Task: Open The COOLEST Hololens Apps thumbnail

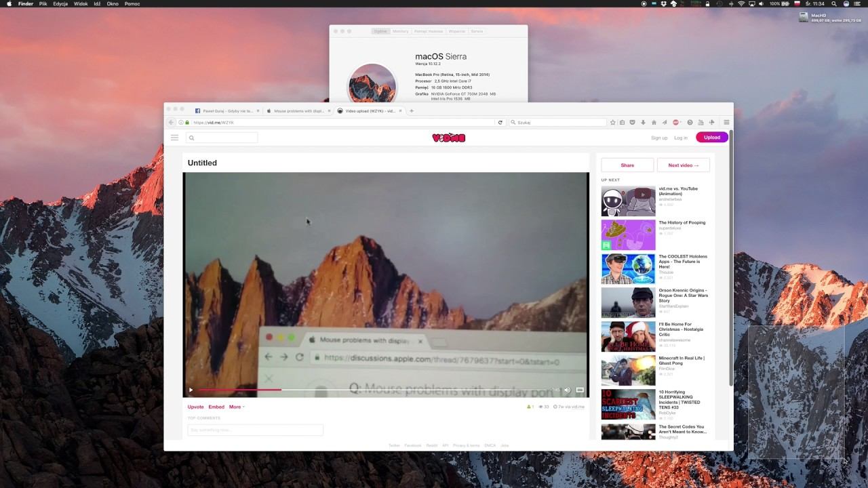Action: click(628, 269)
